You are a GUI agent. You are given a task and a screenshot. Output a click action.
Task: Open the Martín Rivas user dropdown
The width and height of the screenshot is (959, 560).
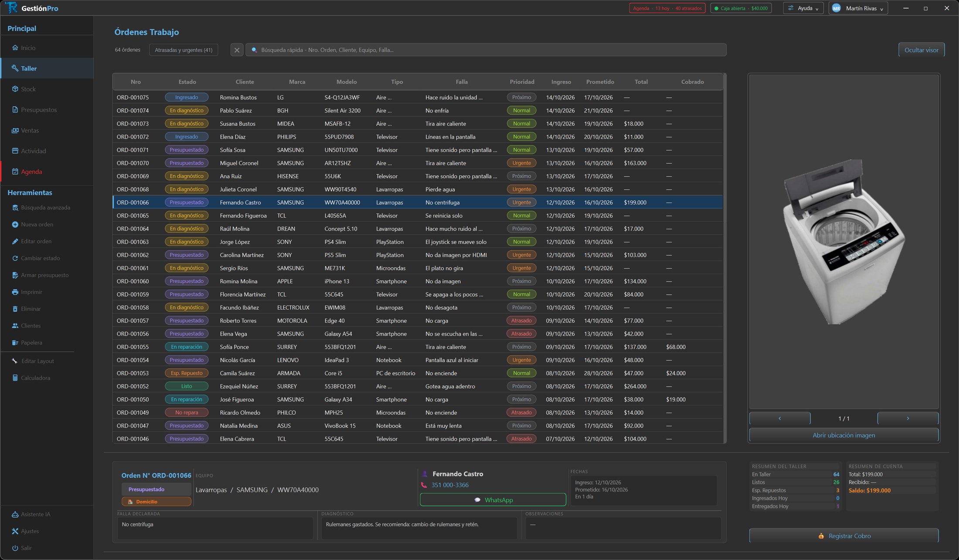tap(858, 8)
